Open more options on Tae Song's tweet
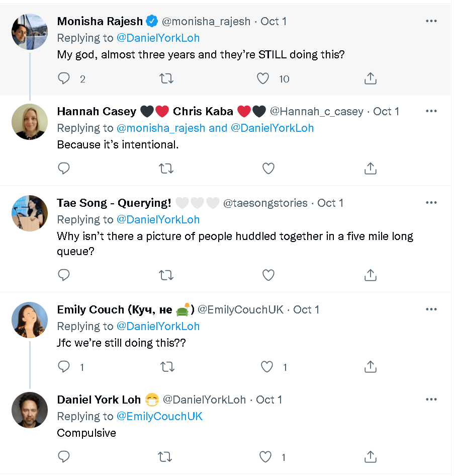Screen dimensions: 455x476 (x=431, y=202)
